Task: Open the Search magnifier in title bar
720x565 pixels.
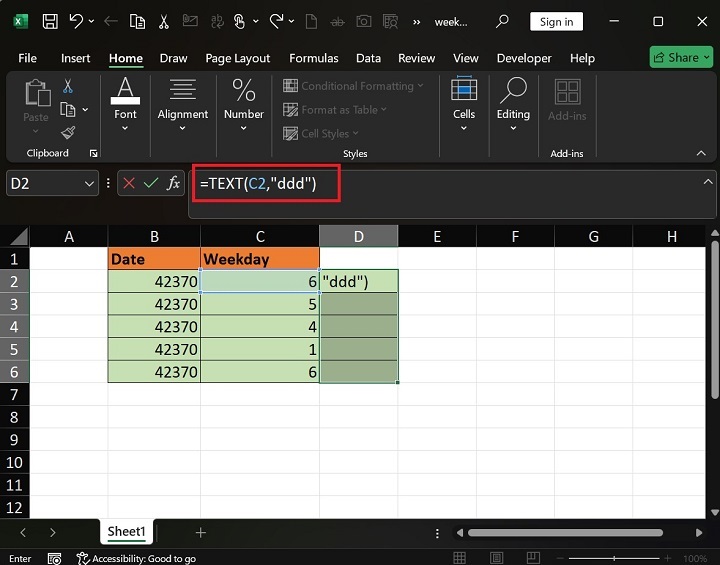Action: [502, 21]
